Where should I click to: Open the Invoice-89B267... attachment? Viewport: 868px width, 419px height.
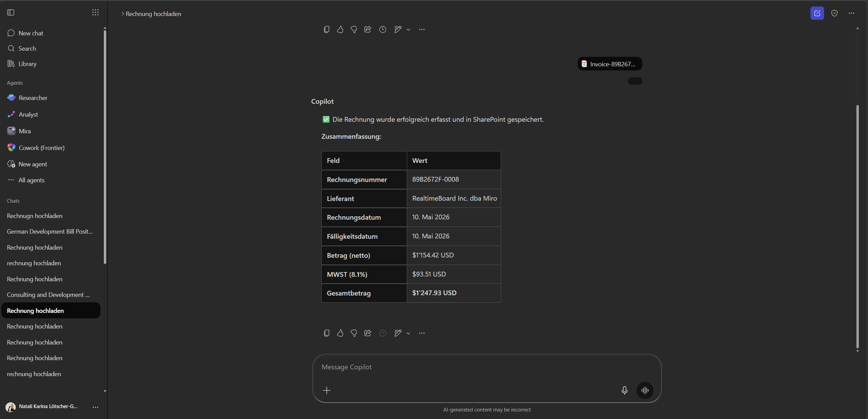(610, 64)
